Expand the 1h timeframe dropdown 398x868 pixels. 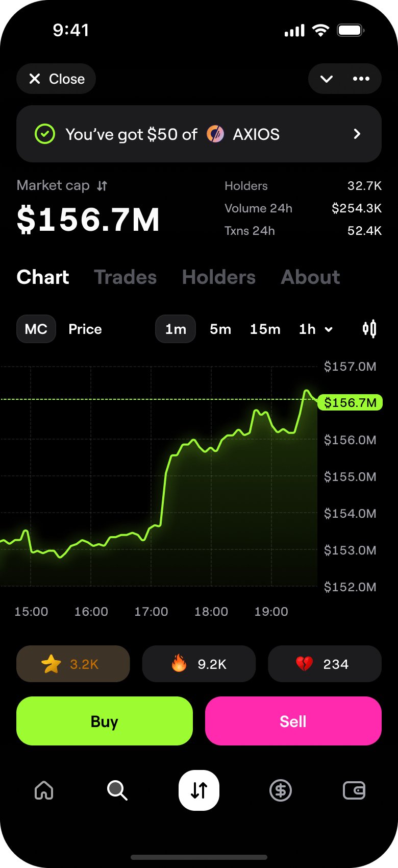pos(316,329)
